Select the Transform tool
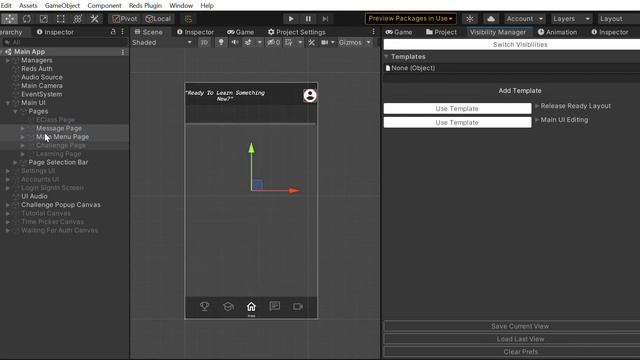The width and height of the screenshot is (640, 360). click(x=77, y=19)
